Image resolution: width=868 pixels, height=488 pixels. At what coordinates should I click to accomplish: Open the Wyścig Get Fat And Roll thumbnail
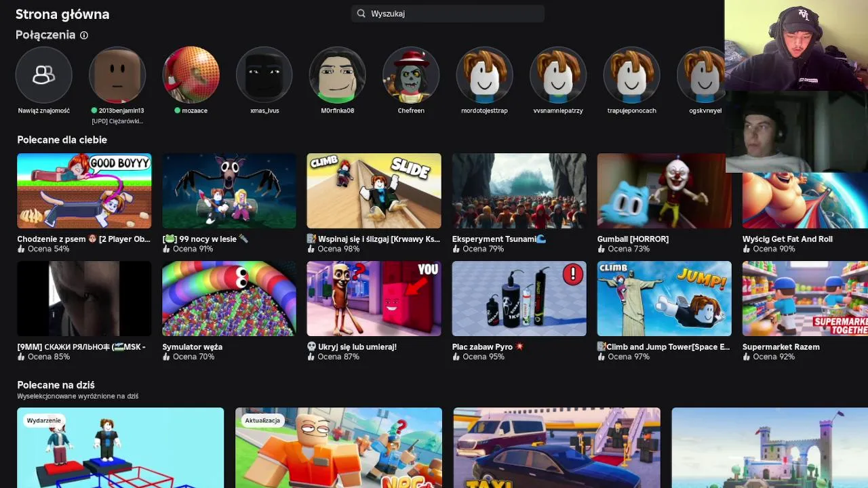[805, 200]
